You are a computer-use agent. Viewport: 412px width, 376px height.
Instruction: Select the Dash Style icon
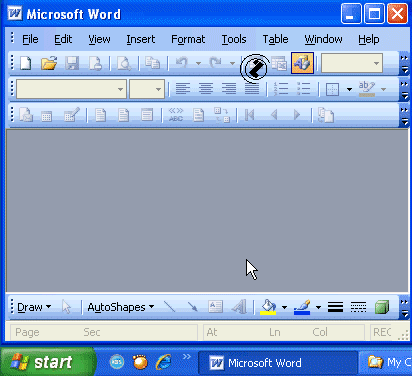[358, 307]
